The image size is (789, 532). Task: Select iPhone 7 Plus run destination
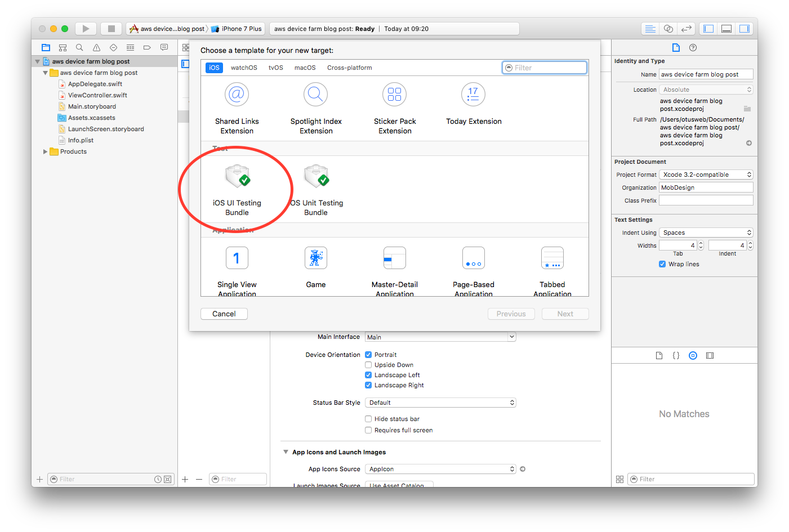point(237,29)
